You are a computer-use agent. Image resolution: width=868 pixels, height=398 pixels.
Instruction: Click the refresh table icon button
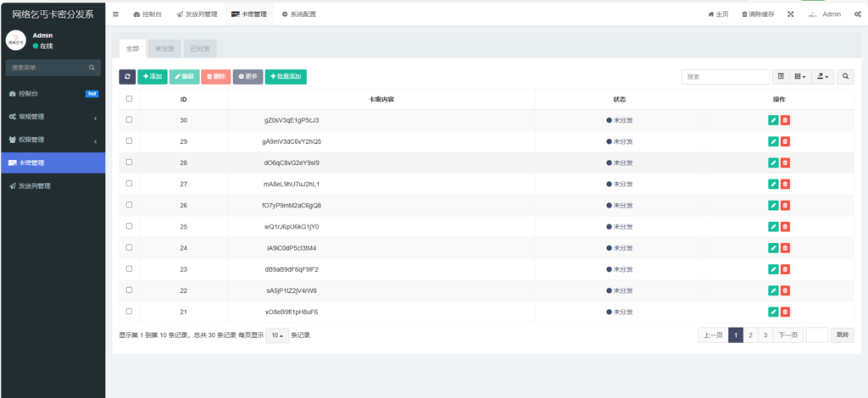[x=127, y=76]
